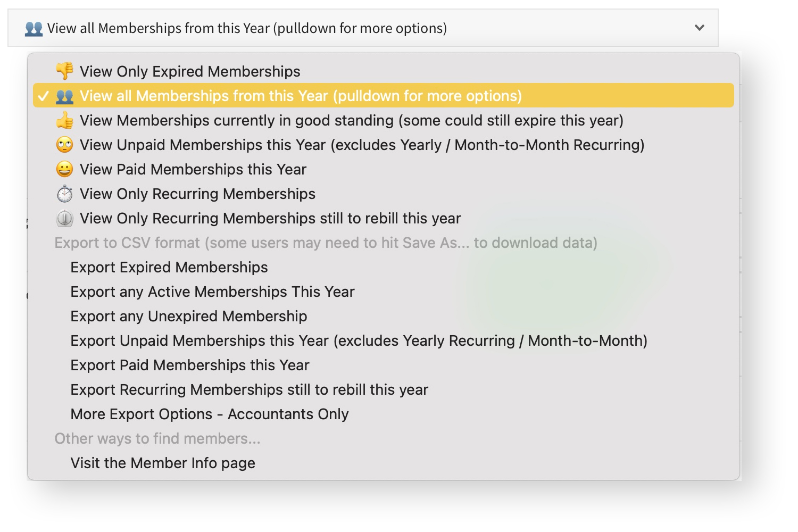
Task: Pick Export any Unexpired Membership
Action: [188, 316]
